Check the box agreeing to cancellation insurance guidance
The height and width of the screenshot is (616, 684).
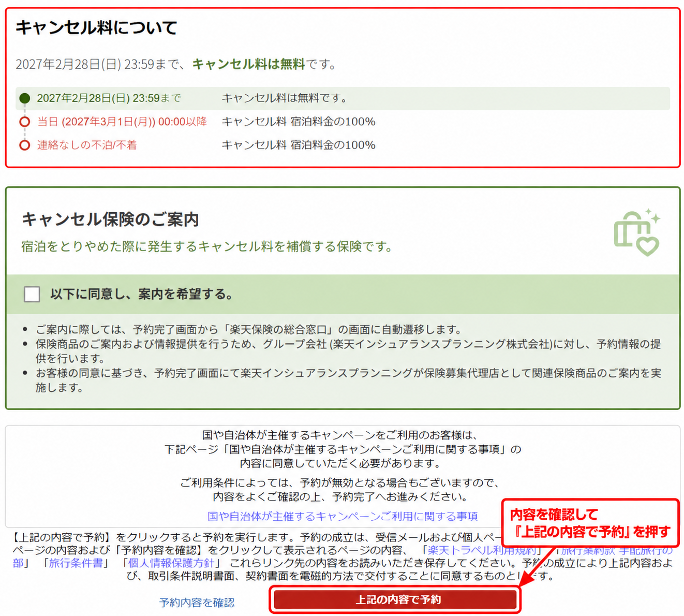(32, 294)
